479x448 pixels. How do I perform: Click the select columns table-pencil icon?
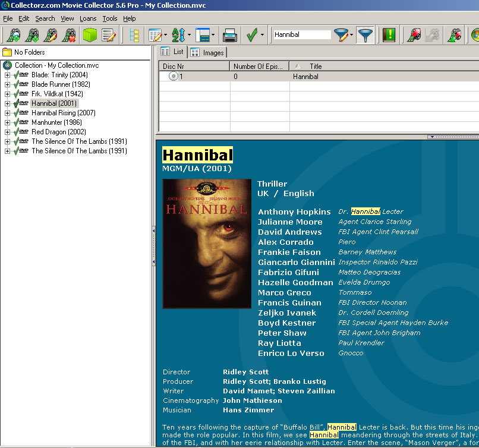coord(156,35)
